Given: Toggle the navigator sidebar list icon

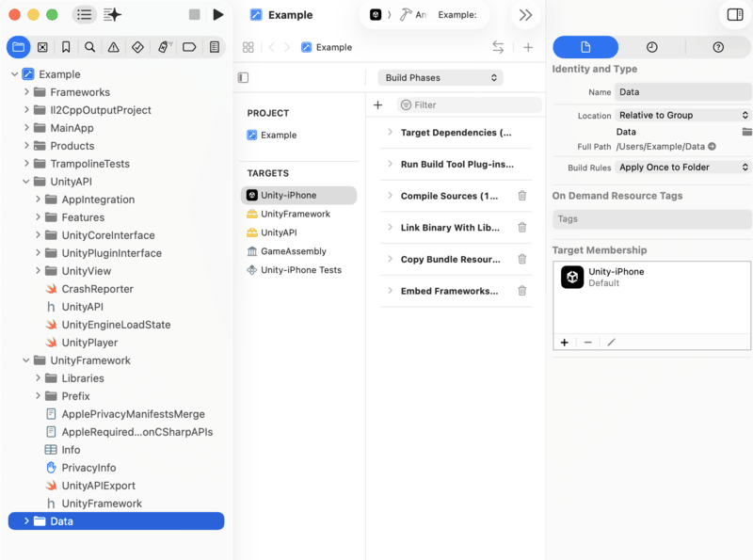Looking at the screenshot, I should coord(85,15).
